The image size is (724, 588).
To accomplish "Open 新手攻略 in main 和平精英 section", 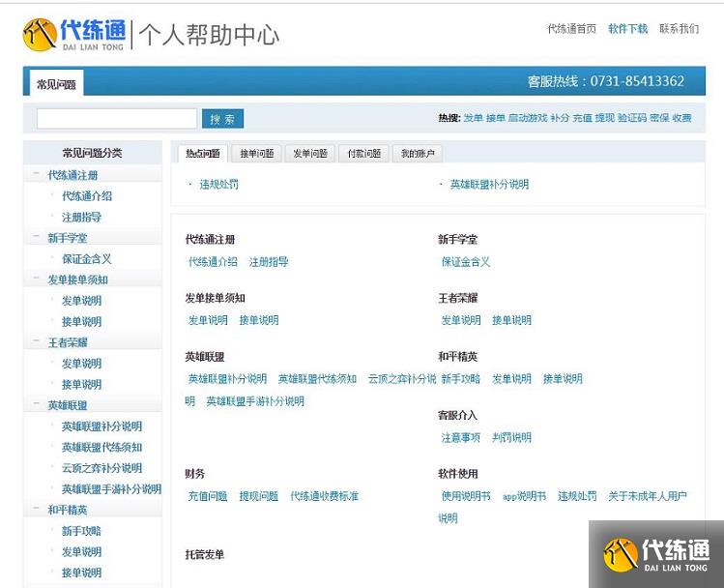I will click(x=461, y=379).
